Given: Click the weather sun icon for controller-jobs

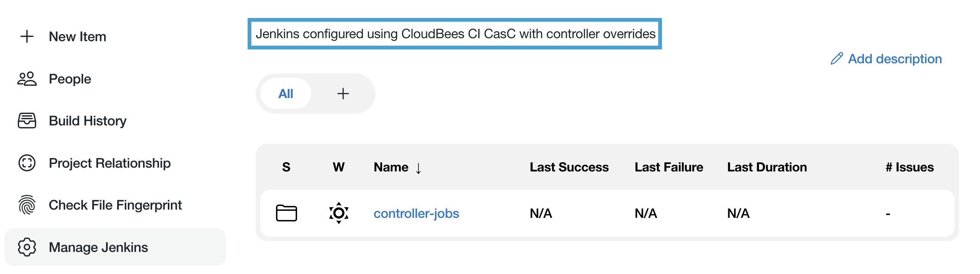Looking at the screenshot, I should (339, 213).
